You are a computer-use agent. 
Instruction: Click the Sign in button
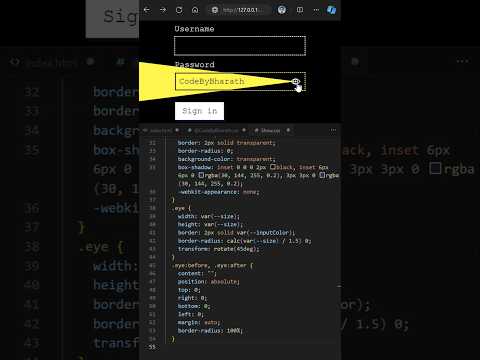(x=199, y=111)
